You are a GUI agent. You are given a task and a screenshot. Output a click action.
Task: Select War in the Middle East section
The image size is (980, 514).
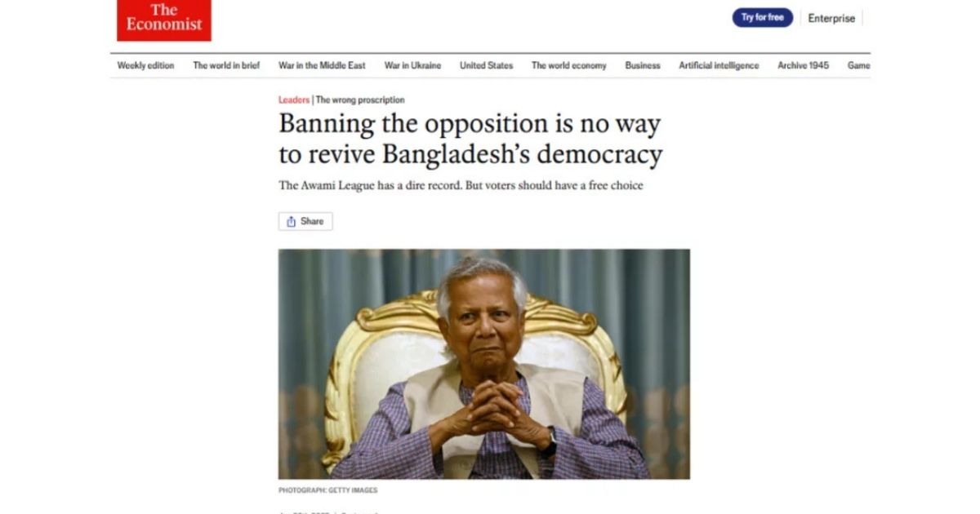(x=322, y=65)
